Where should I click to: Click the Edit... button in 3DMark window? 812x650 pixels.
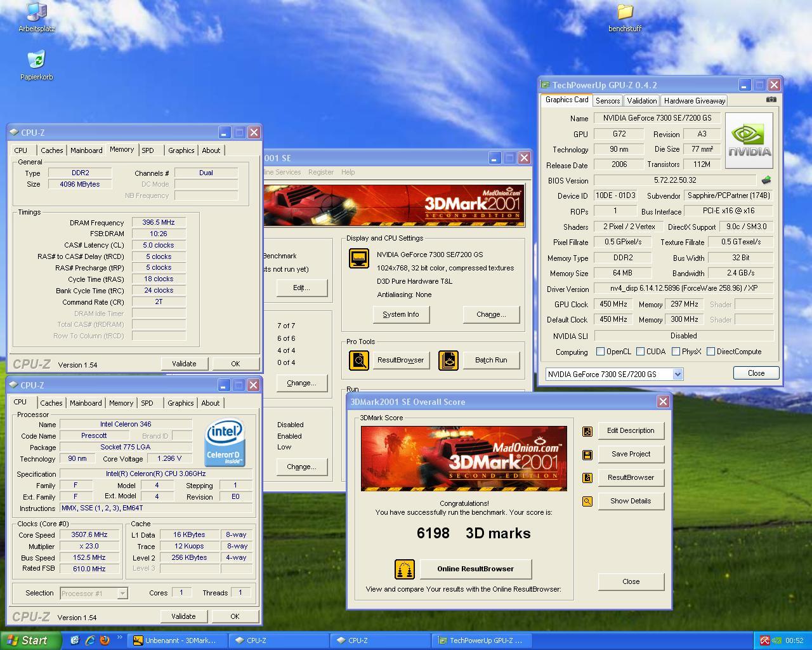(301, 288)
